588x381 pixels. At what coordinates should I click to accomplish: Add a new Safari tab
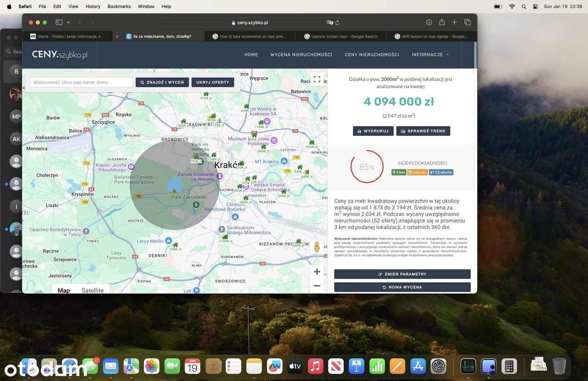(x=454, y=22)
